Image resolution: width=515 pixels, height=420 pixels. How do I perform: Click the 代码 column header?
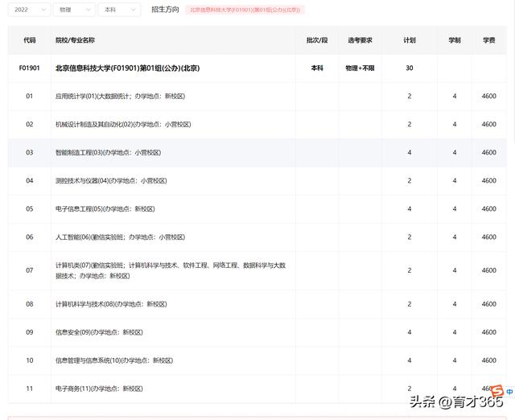(x=30, y=40)
